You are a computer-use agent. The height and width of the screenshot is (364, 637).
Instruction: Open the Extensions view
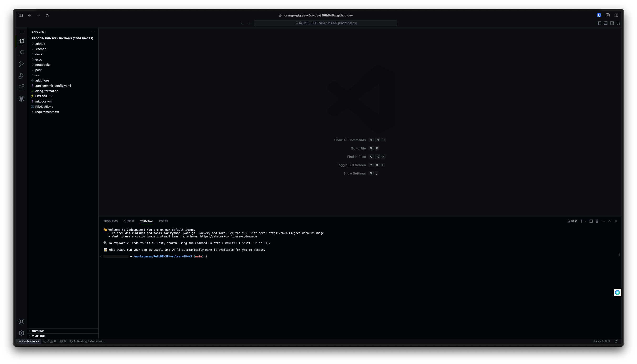[x=21, y=87]
